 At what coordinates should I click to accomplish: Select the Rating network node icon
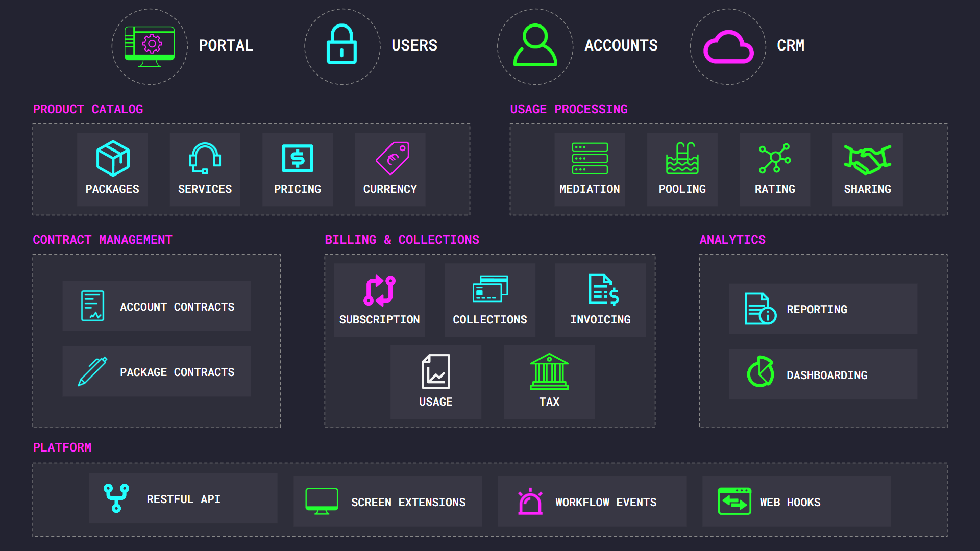(x=774, y=158)
